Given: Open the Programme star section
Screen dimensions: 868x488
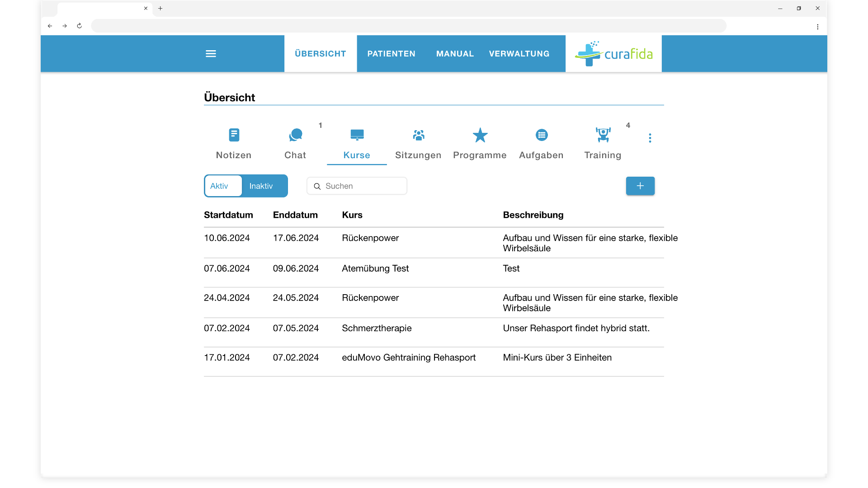Looking at the screenshot, I should click(x=480, y=144).
